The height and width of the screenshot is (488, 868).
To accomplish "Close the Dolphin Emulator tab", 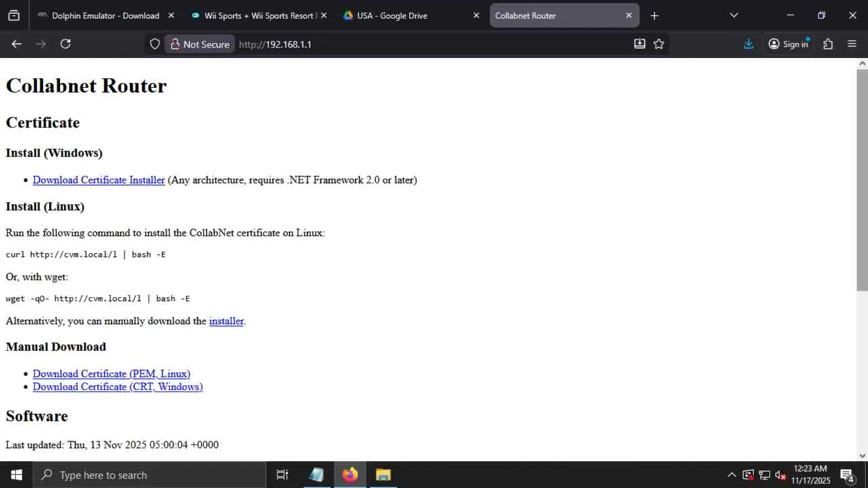I will 171,16.
